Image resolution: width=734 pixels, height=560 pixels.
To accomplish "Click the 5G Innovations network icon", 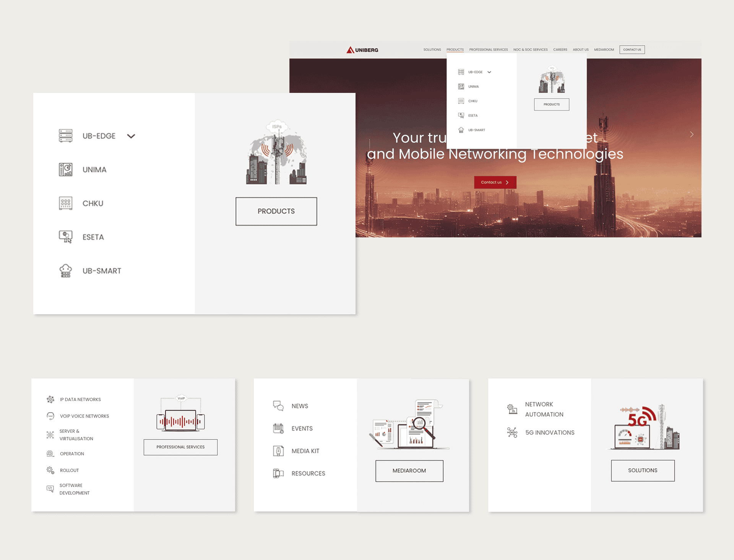I will [x=512, y=432].
